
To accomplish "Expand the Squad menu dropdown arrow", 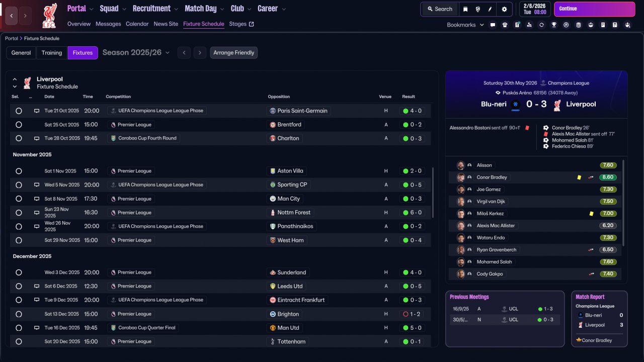I will (x=124, y=9).
